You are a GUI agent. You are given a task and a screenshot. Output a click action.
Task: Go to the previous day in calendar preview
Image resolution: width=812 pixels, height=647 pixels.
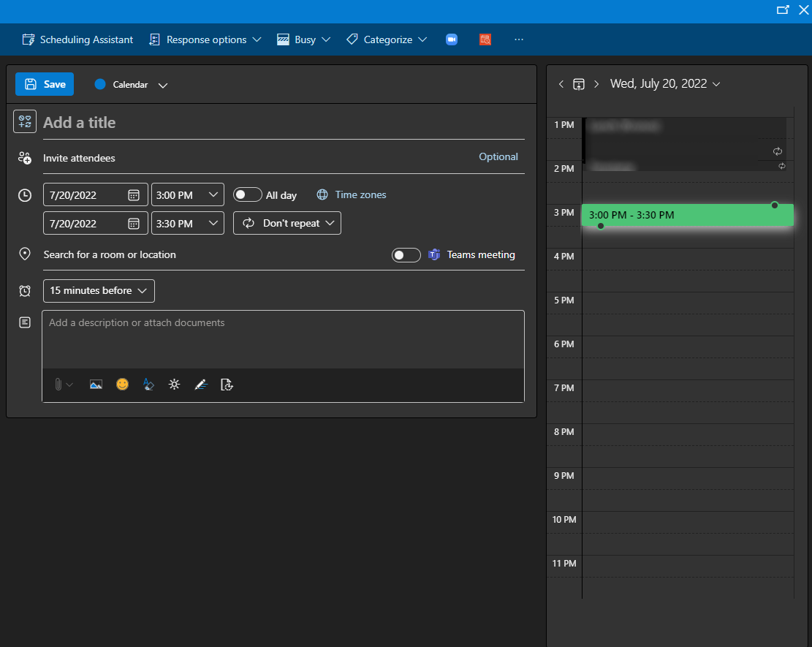pos(561,84)
